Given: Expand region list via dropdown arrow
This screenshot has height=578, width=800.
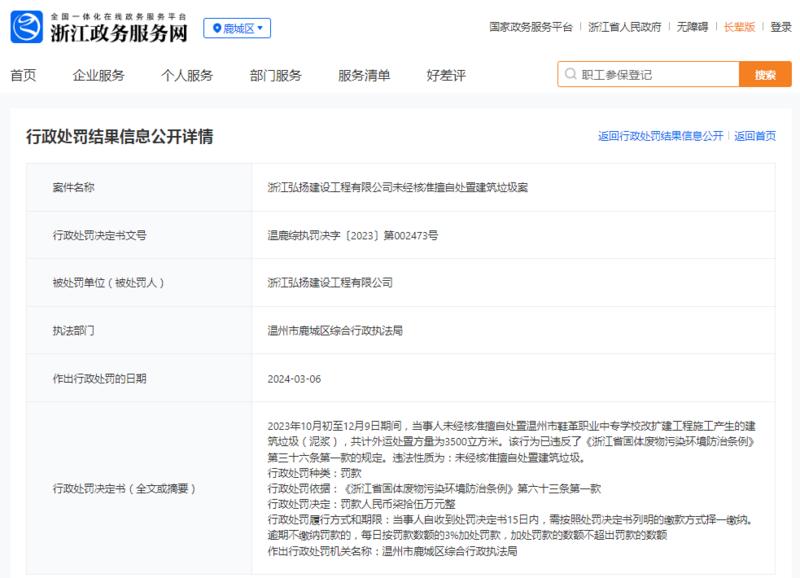Looking at the screenshot, I should 260,28.
